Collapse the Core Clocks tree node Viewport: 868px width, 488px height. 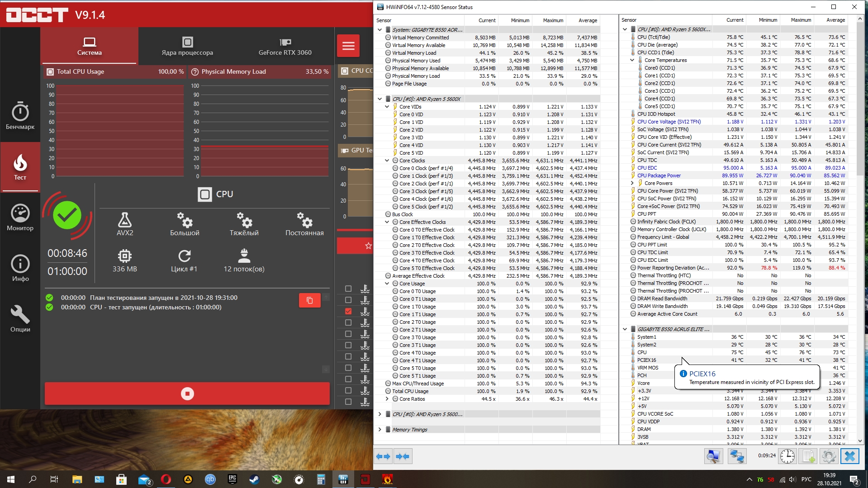click(387, 161)
